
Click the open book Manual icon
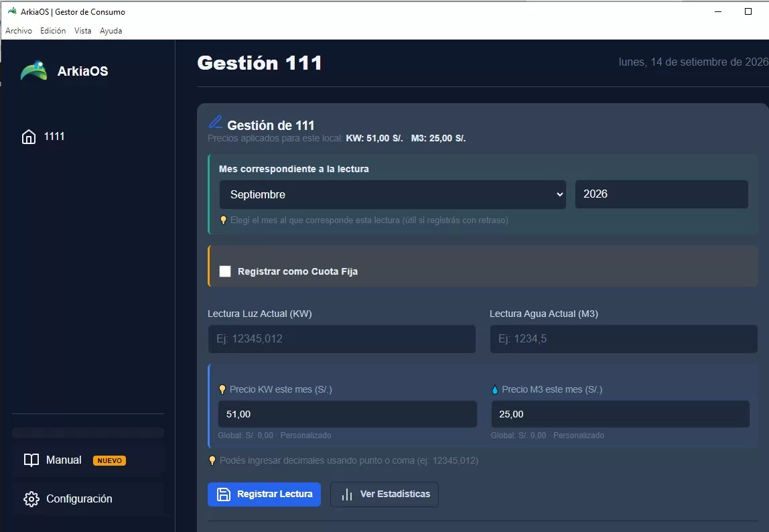click(31, 460)
